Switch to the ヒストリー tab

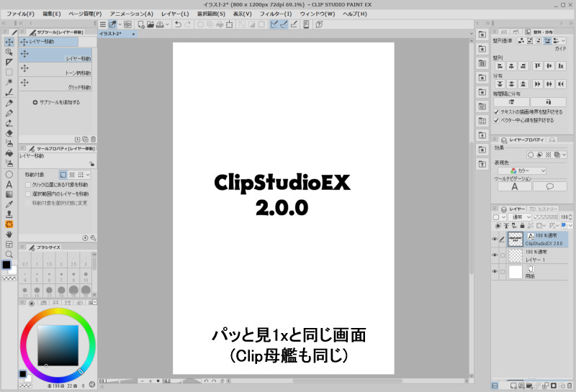[x=544, y=209]
